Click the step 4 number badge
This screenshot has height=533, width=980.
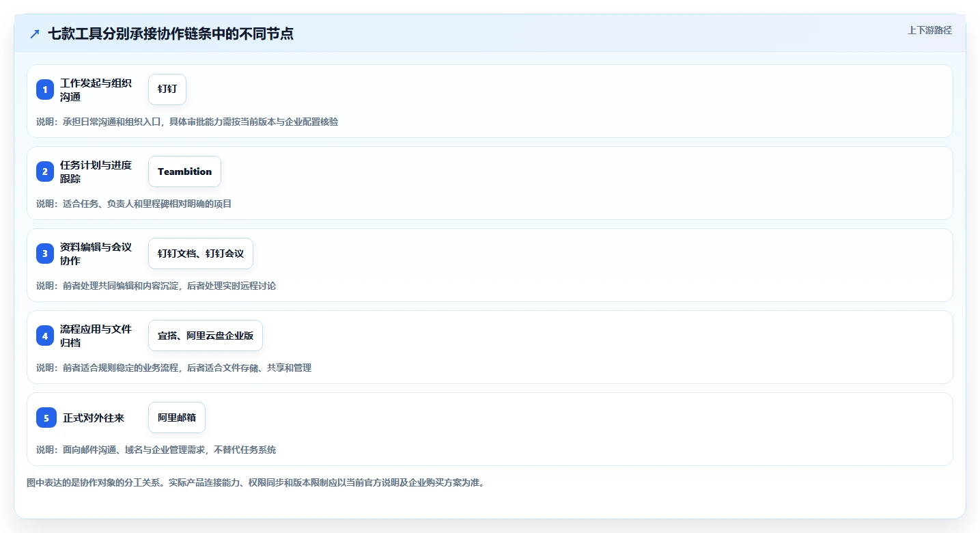(45, 336)
